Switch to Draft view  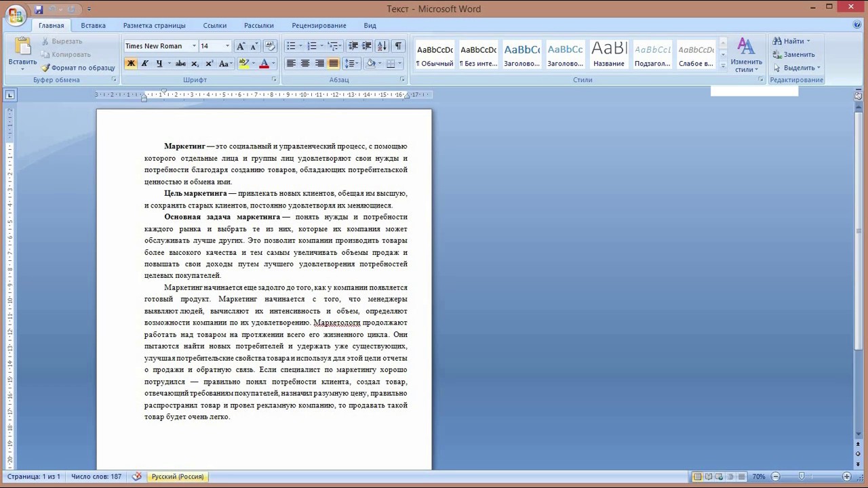742,476
